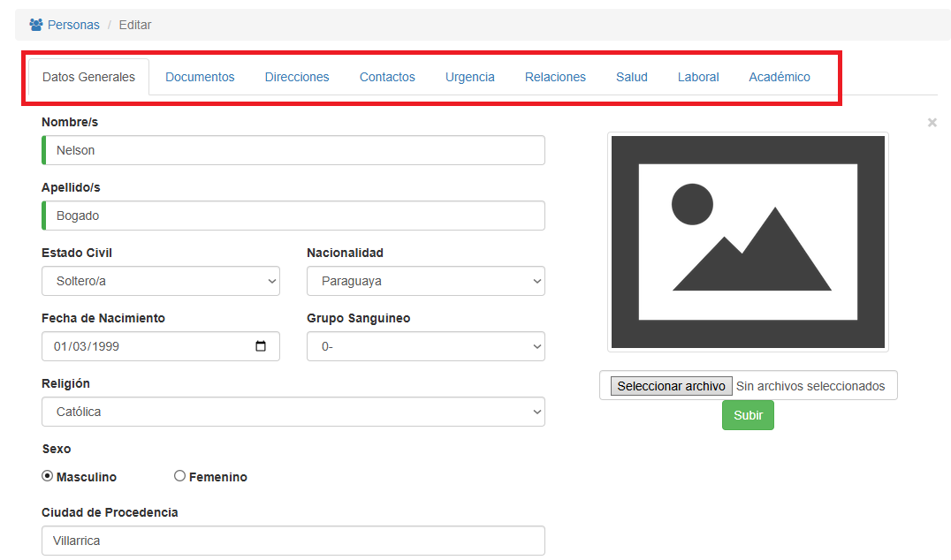The image size is (951, 560).
Task: Select the Masculino radio button
Action: 48,476
